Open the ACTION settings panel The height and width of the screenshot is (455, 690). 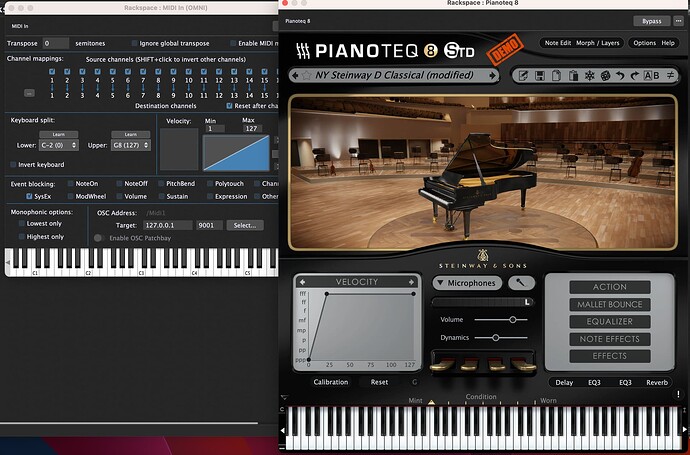(609, 287)
